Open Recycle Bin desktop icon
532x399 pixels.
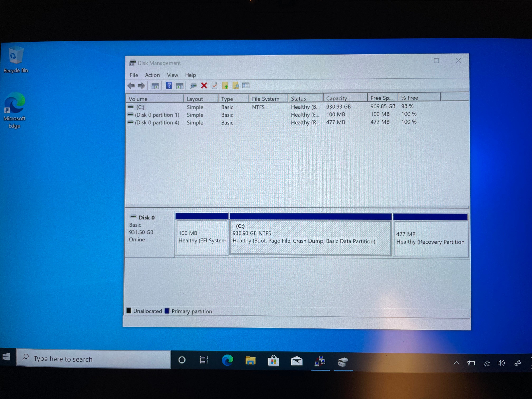(16, 59)
